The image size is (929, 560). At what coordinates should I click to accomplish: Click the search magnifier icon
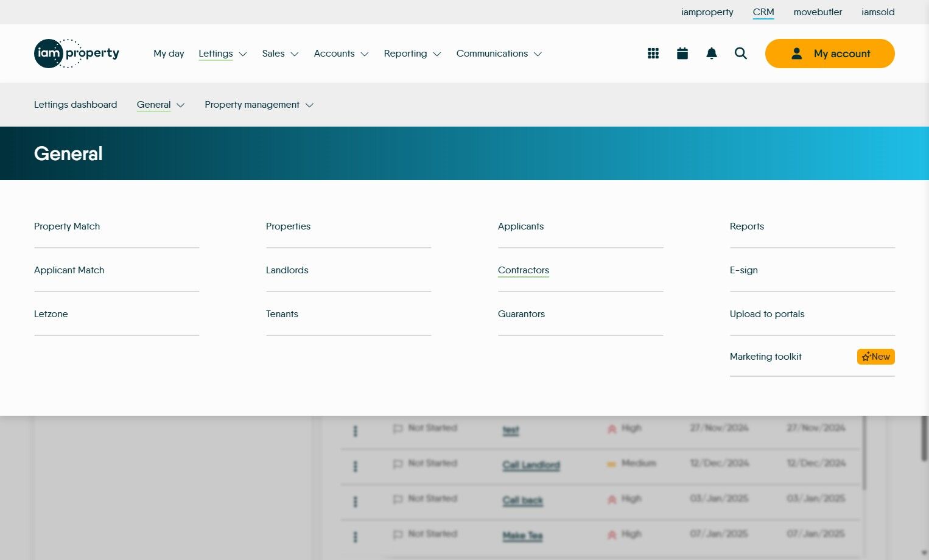coord(741,54)
